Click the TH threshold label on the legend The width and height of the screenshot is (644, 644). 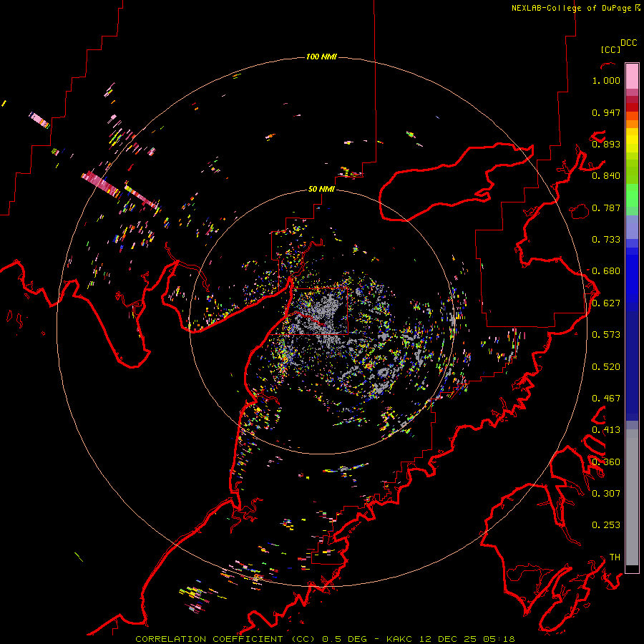point(615,557)
